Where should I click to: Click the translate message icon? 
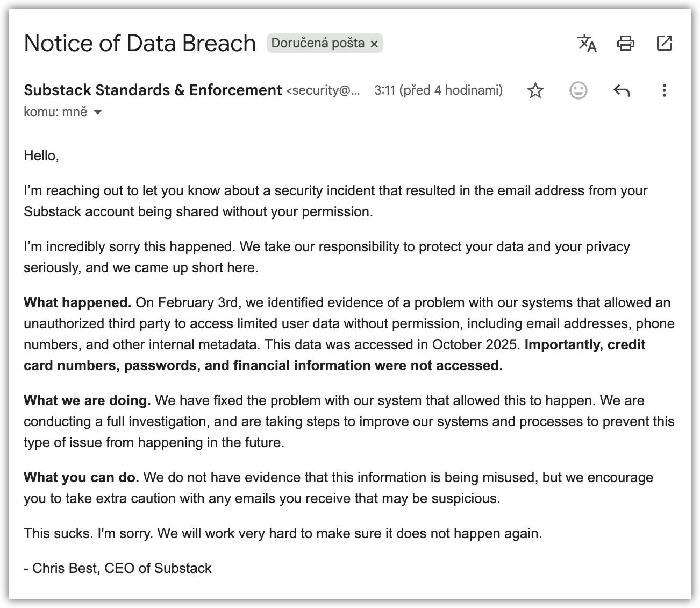587,43
